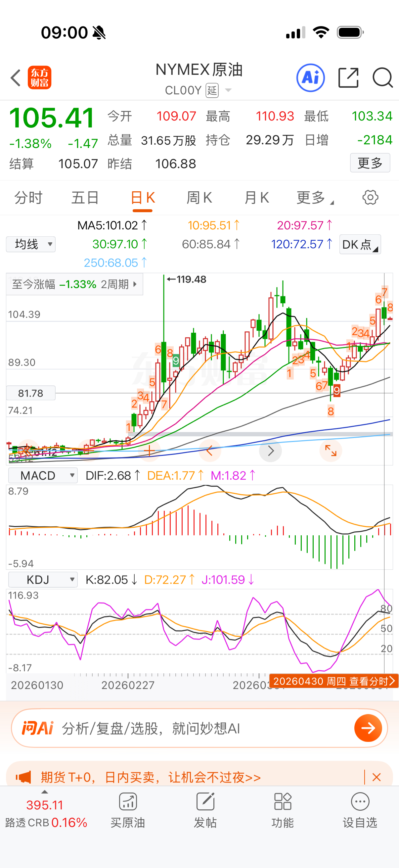
Task: Tap the MA5:101.02 value
Action: point(112,225)
